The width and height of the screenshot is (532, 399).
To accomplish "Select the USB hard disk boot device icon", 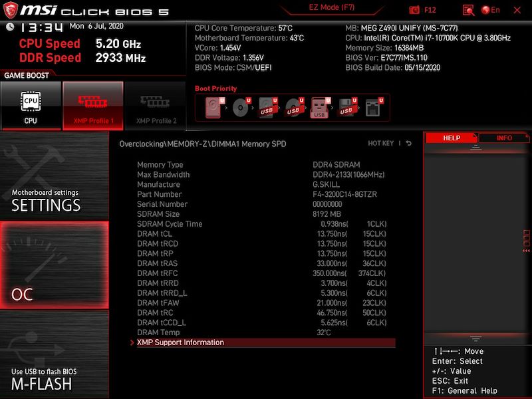I will (268, 108).
